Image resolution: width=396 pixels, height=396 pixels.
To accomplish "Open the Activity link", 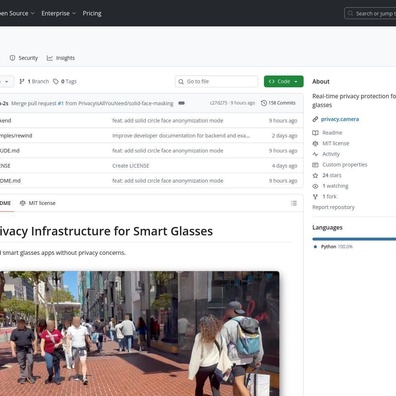I will tap(331, 154).
